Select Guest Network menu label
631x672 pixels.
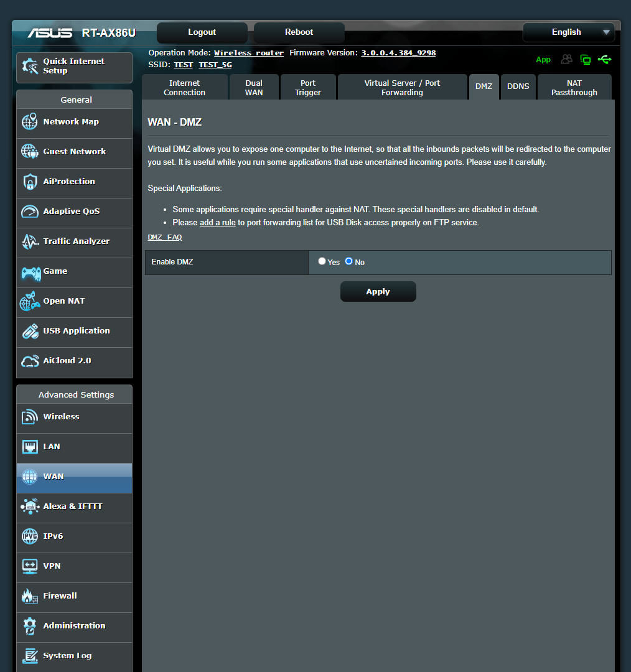(74, 151)
